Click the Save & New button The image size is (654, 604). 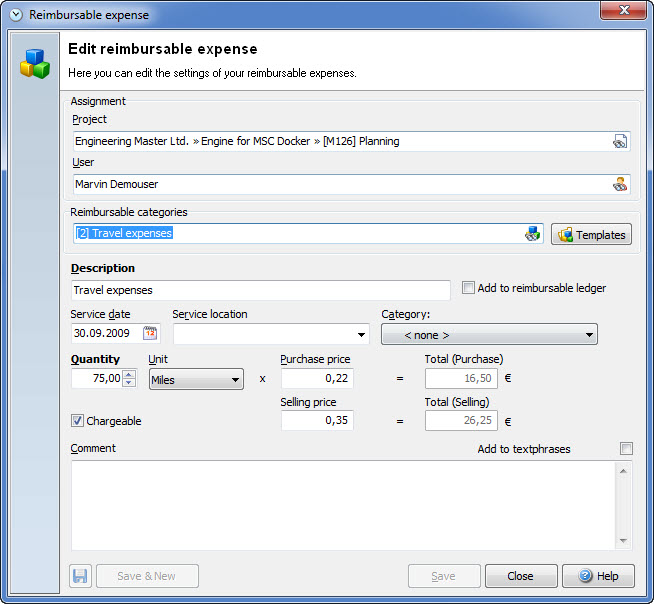pos(147,576)
